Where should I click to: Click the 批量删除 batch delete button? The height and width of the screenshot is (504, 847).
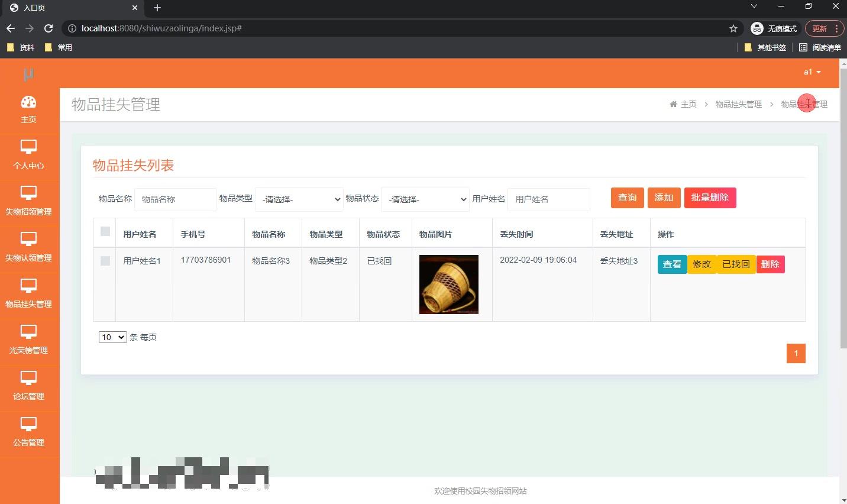(x=710, y=198)
